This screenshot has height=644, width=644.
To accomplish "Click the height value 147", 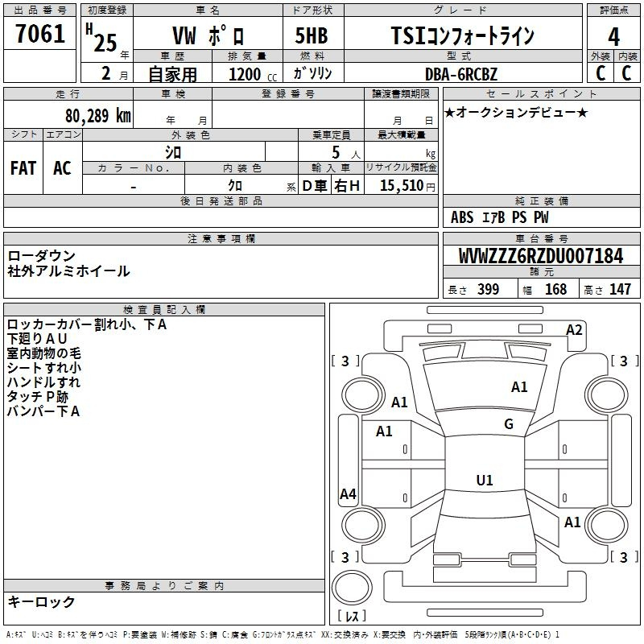I will click(x=620, y=290).
